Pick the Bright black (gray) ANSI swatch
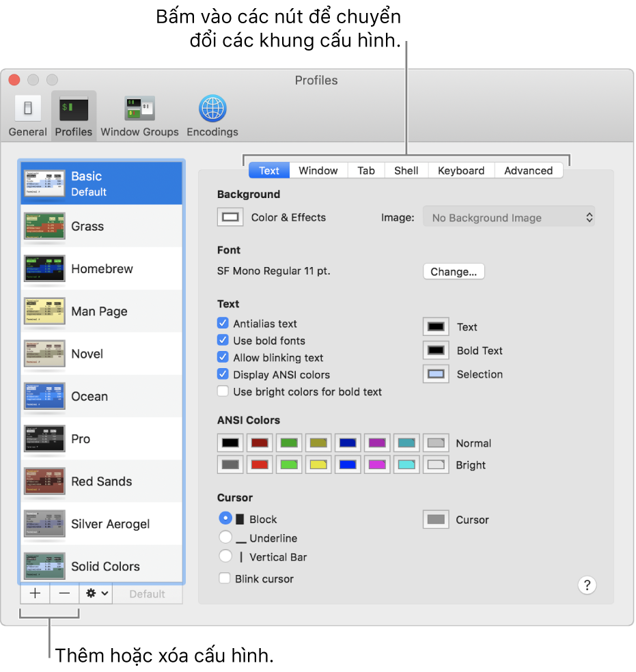Image resolution: width=636 pixels, height=672 pixels. (230, 464)
